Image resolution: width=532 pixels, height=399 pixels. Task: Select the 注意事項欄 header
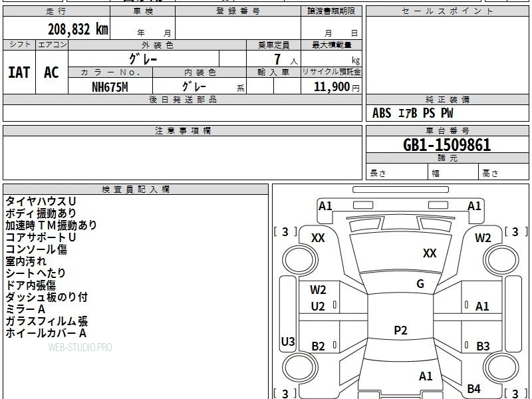click(x=182, y=130)
